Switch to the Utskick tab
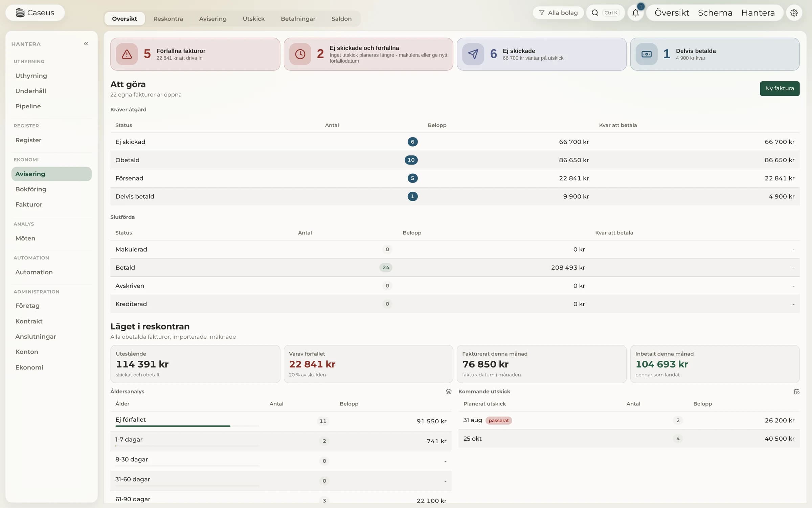Screen dimensions: 812x508 point(253,19)
